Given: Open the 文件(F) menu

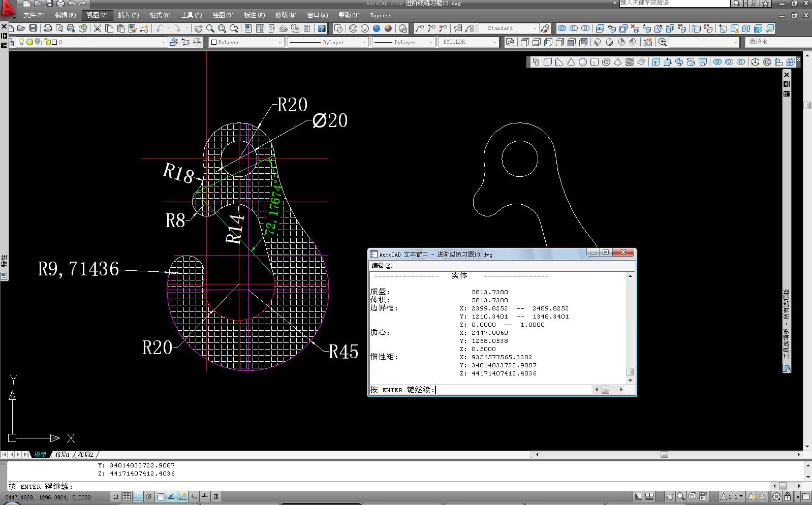Looking at the screenshot, I should (x=34, y=15).
